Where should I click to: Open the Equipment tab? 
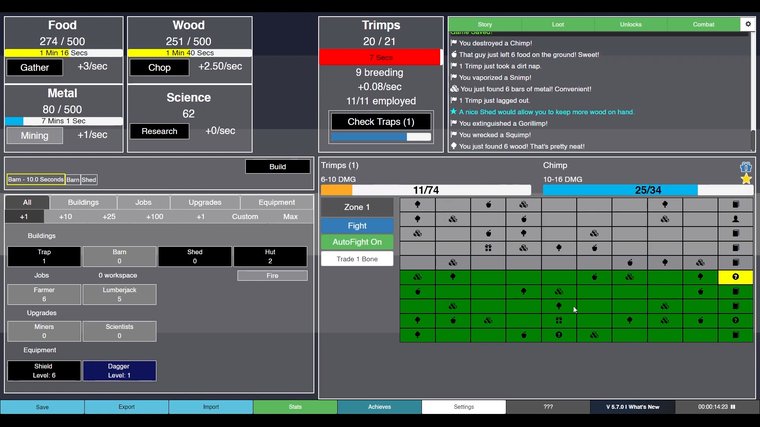(277, 202)
